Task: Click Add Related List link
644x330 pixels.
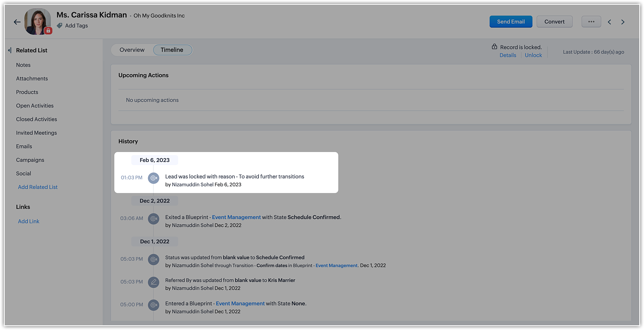Action: click(38, 187)
